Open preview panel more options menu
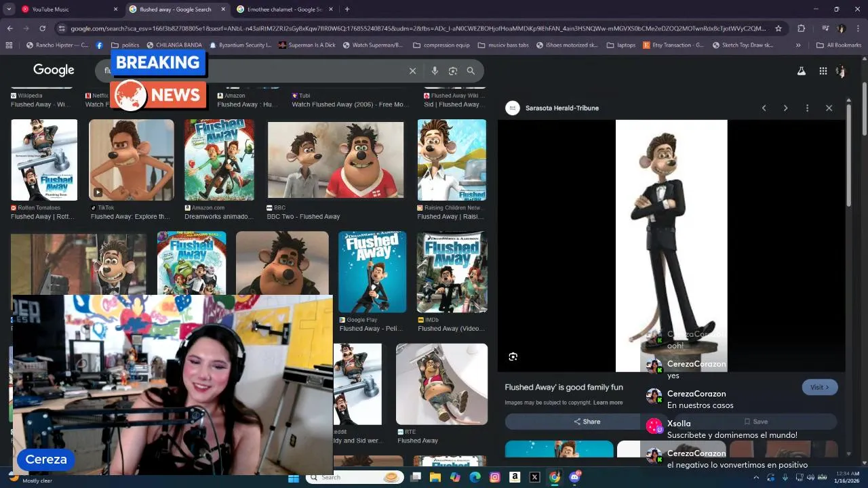 coord(807,108)
